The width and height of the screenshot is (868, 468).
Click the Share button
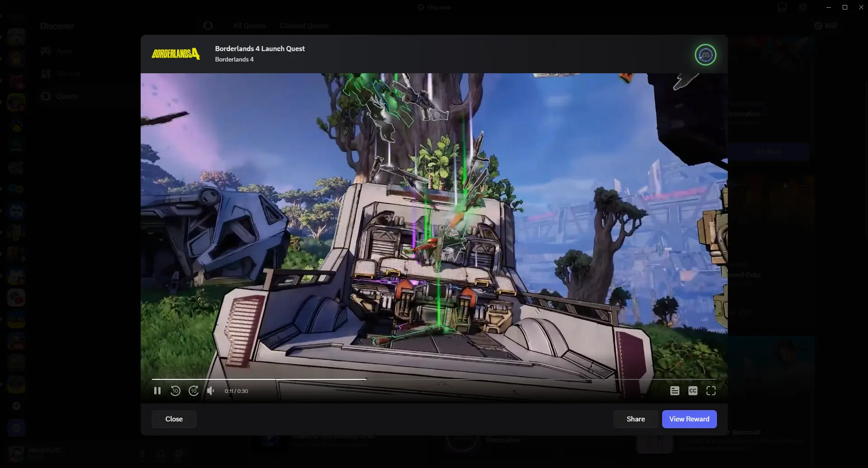click(636, 419)
